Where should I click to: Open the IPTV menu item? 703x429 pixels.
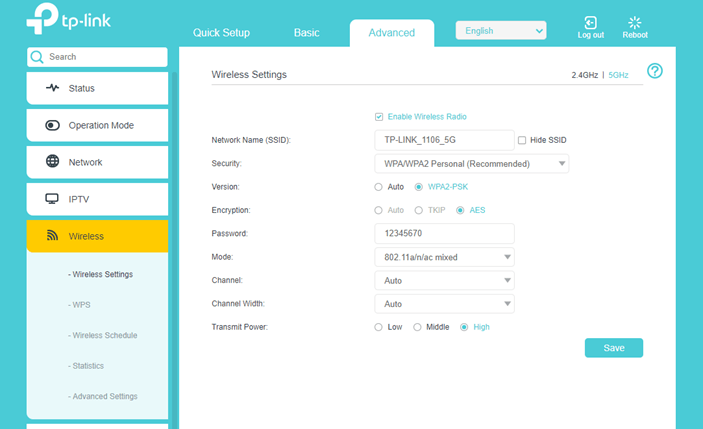click(97, 199)
